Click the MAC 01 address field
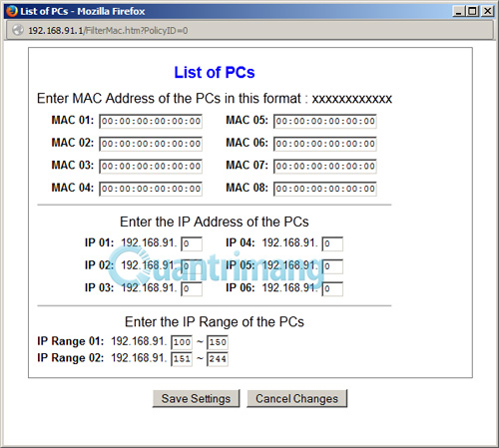 click(x=151, y=121)
